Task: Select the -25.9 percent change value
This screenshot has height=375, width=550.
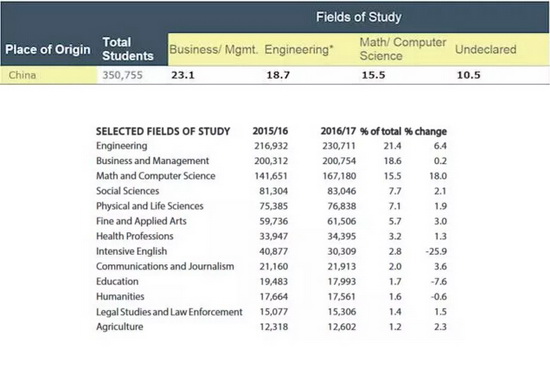Action: click(436, 252)
